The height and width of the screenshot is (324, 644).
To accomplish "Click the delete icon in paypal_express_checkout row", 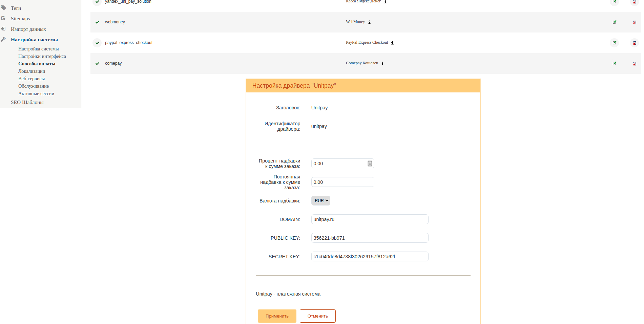I will pos(635,43).
